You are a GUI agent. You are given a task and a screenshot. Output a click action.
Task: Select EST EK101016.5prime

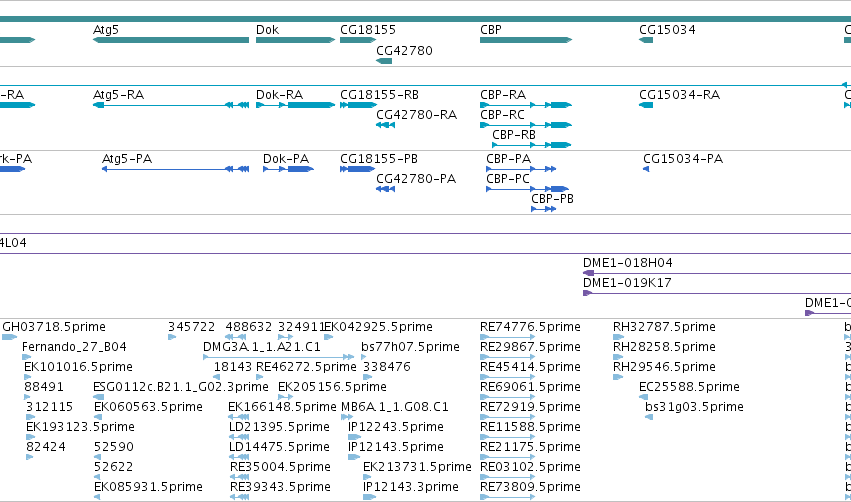pos(28,377)
